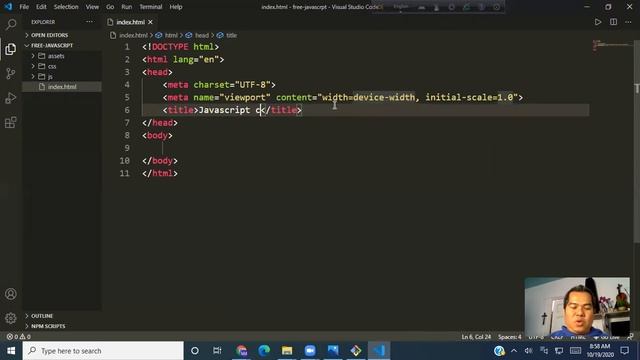The height and width of the screenshot is (360, 640).
Task: Click html breadcrumb segment
Action: click(171, 36)
